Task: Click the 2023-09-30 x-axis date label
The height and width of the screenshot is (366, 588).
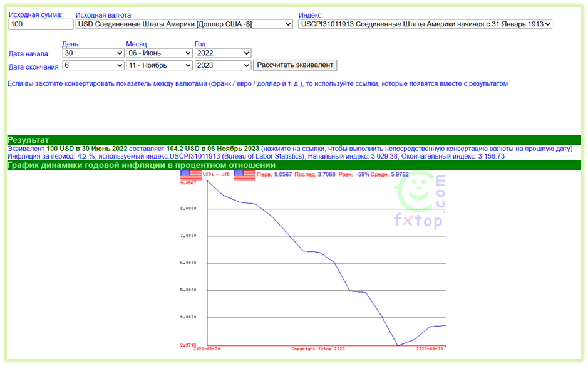Action: [430, 349]
